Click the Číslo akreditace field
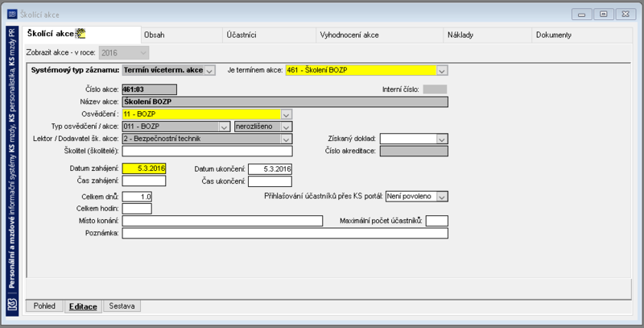The image size is (644, 328). [x=414, y=151]
